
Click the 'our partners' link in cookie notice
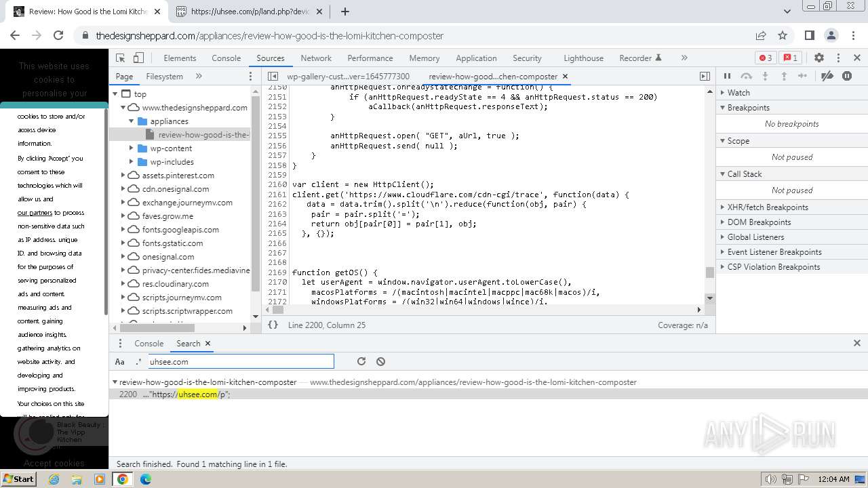click(35, 213)
